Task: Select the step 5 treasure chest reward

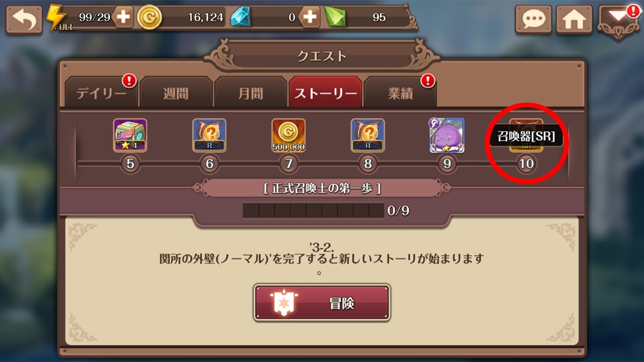Action: point(130,135)
